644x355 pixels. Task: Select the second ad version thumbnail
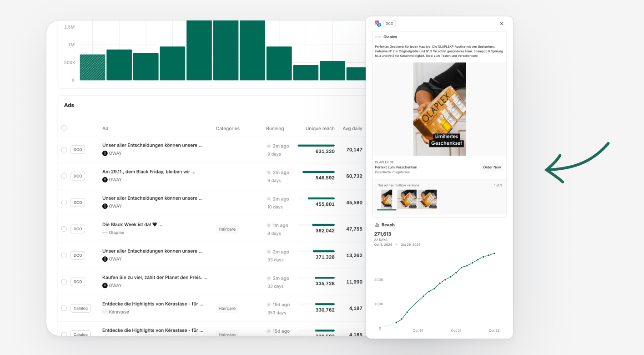[407, 199]
